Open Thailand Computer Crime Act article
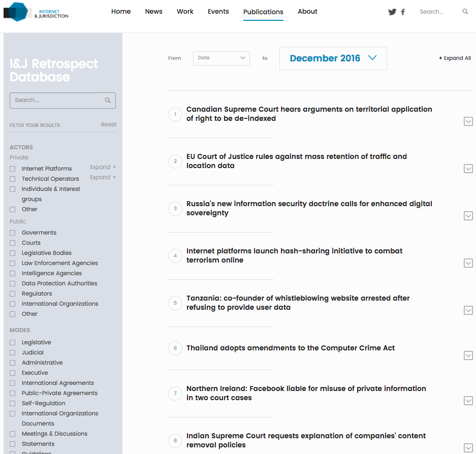476x454 pixels. click(x=291, y=348)
